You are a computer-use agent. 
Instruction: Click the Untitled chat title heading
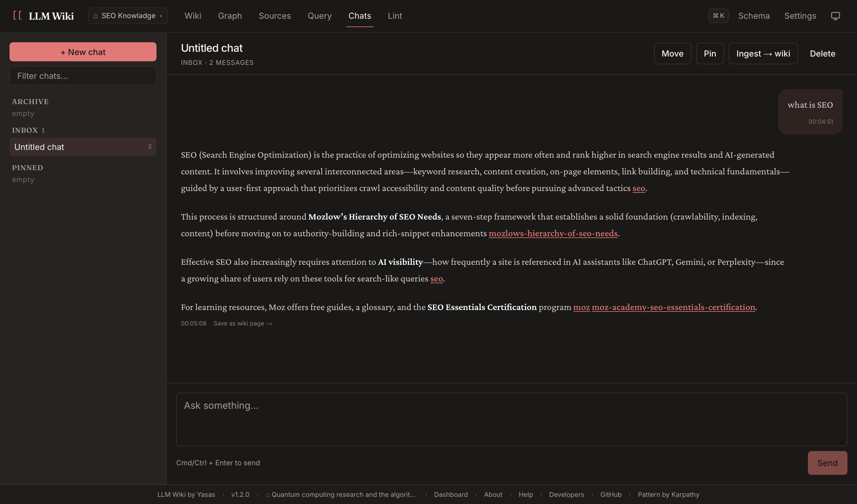[x=212, y=48]
